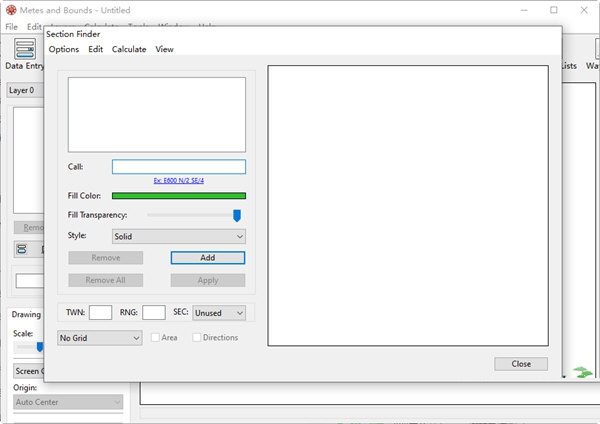This screenshot has width=600, height=424.
Task: Open the No Grid dropdown
Action: coord(100,338)
